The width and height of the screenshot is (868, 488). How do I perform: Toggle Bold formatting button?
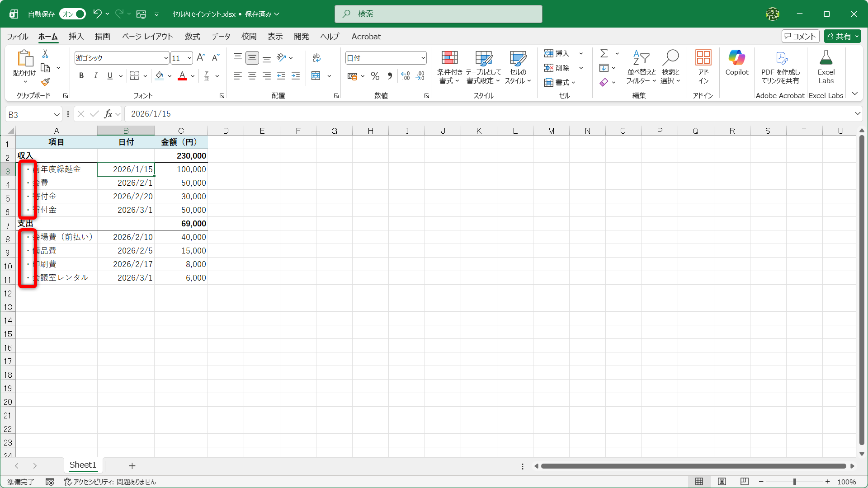[x=81, y=76]
